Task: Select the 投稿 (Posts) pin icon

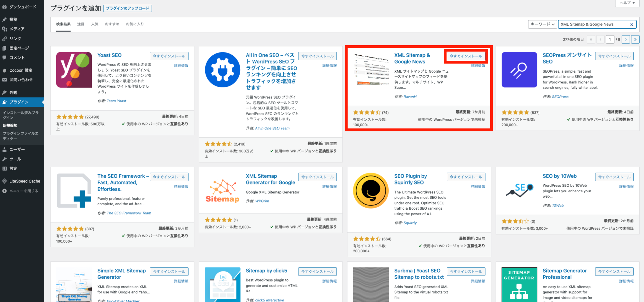Action: tap(5, 19)
